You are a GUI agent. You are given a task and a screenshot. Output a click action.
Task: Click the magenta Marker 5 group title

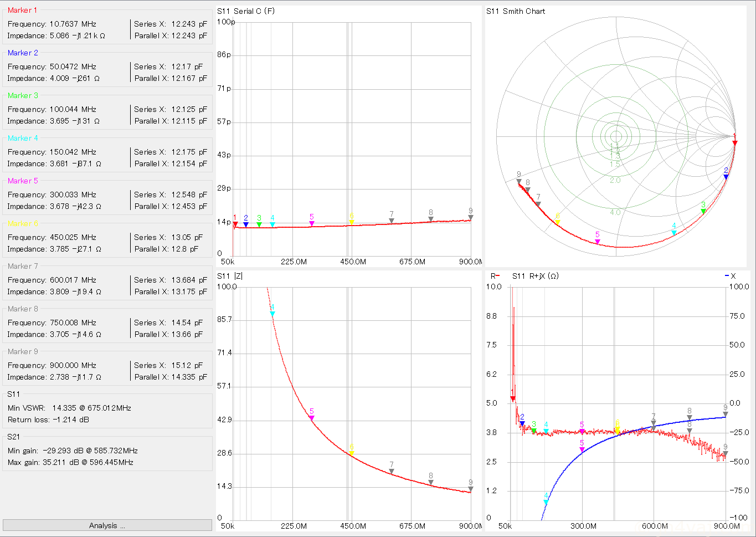tap(23, 181)
